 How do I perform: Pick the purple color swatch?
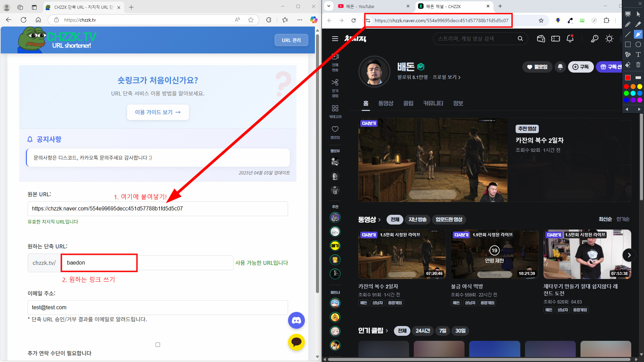(633, 100)
